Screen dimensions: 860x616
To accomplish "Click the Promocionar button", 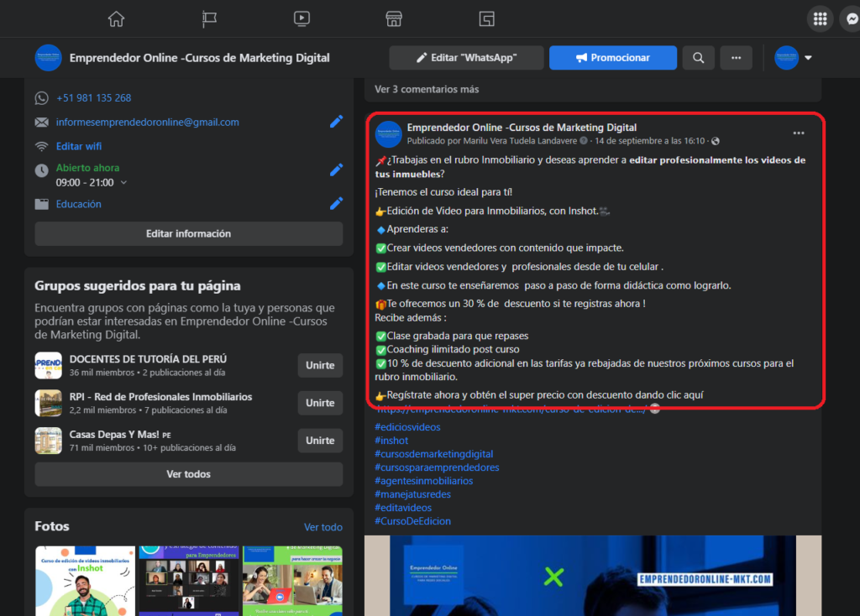I will point(612,58).
